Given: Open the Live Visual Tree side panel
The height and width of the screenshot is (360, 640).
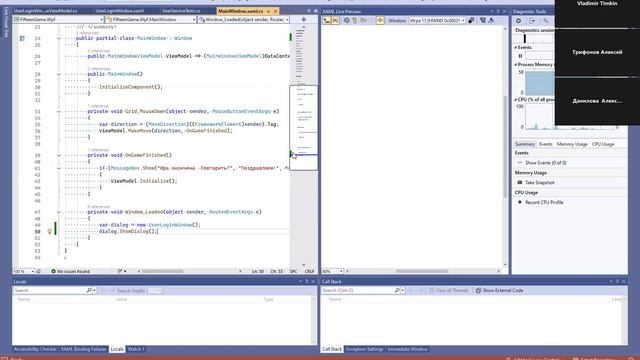Looking at the screenshot, I should [x=5, y=23].
